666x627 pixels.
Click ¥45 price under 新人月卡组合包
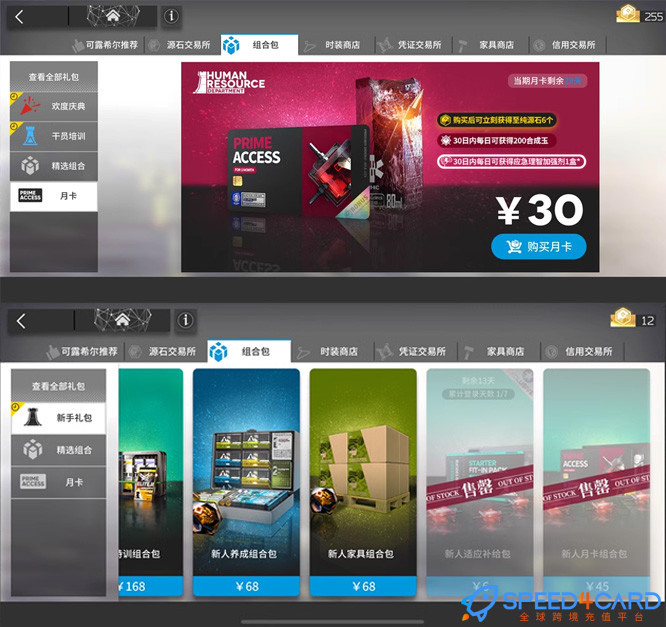pos(596,586)
